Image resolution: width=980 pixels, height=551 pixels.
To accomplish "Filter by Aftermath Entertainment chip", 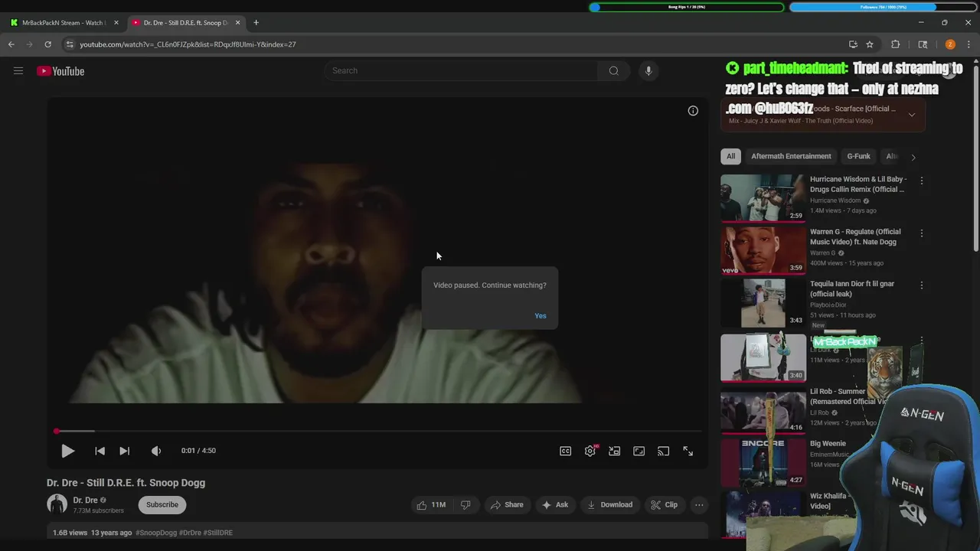I will pyautogui.click(x=791, y=156).
